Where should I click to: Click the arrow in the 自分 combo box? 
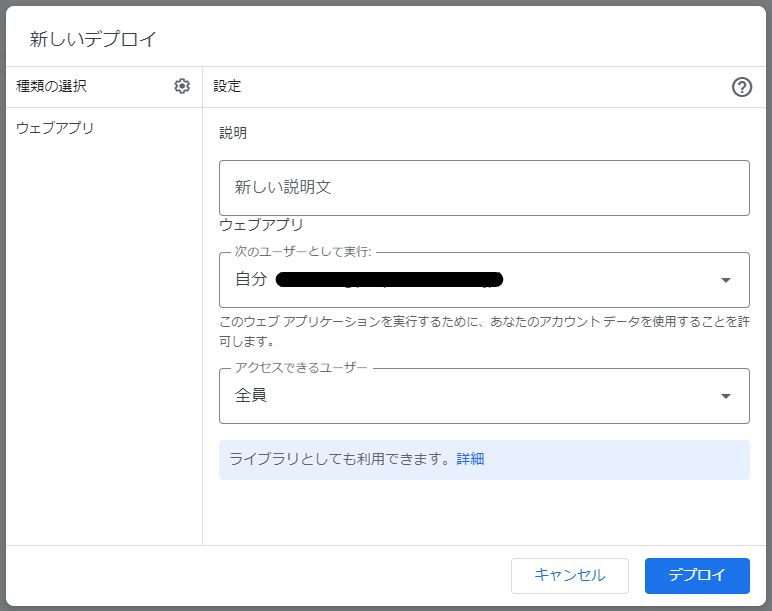(x=725, y=280)
